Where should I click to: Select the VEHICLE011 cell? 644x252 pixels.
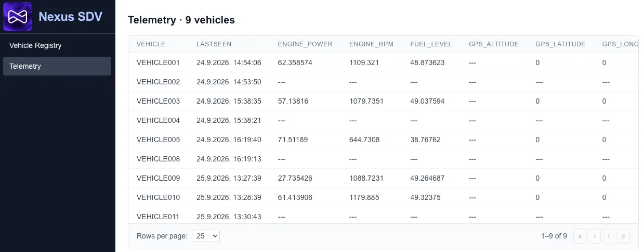(x=158, y=217)
